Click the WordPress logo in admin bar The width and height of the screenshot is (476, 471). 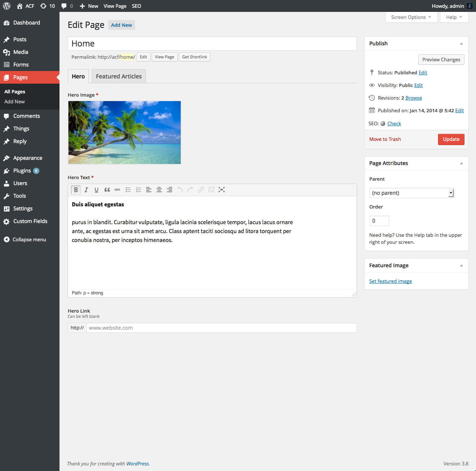click(7, 6)
